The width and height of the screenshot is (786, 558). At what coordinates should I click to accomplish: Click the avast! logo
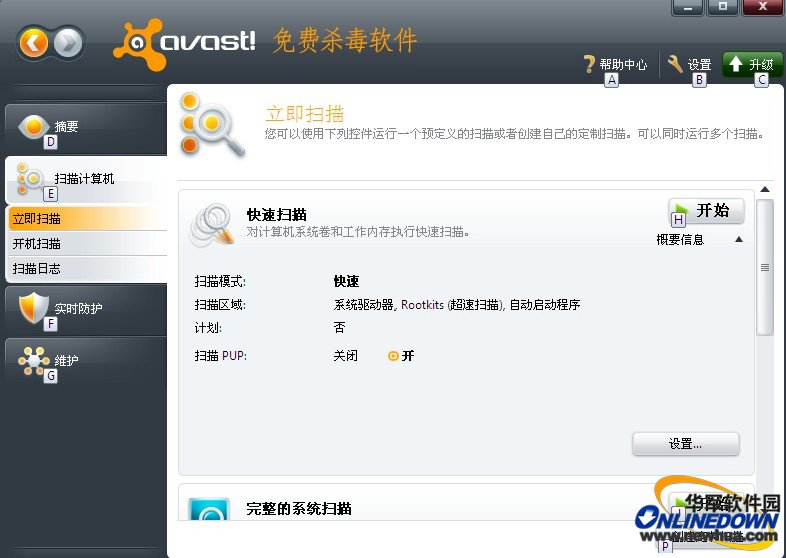coord(184,44)
